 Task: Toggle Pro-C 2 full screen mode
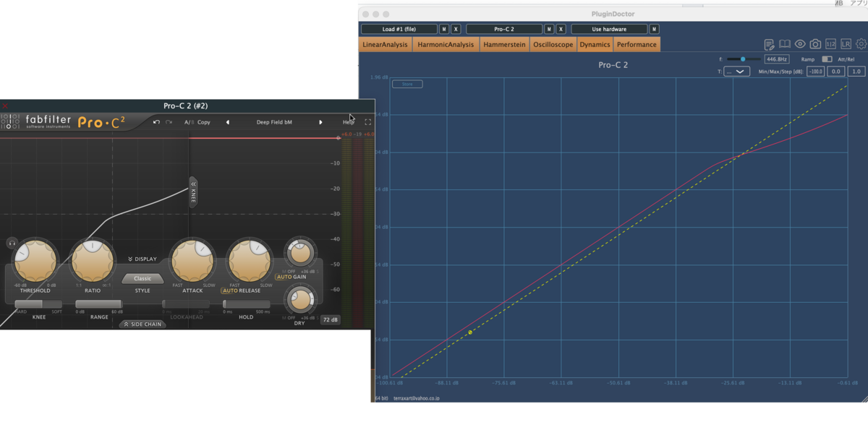pyautogui.click(x=367, y=122)
